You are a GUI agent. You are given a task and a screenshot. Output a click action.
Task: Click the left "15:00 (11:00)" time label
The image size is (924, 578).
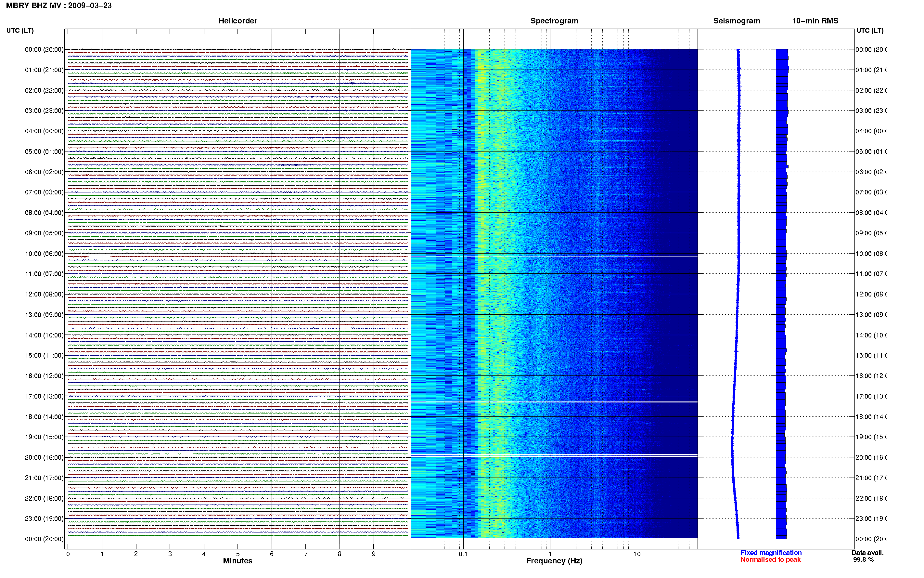pos(44,356)
